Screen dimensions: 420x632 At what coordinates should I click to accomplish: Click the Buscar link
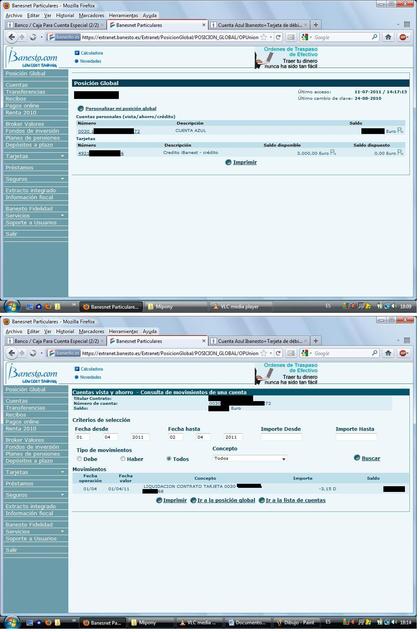(x=370, y=458)
